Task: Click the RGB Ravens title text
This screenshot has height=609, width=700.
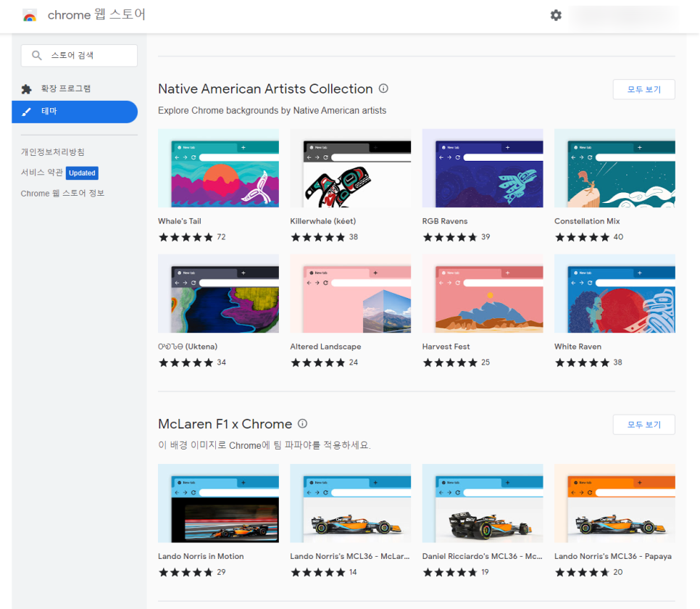Action: click(x=445, y=221)
